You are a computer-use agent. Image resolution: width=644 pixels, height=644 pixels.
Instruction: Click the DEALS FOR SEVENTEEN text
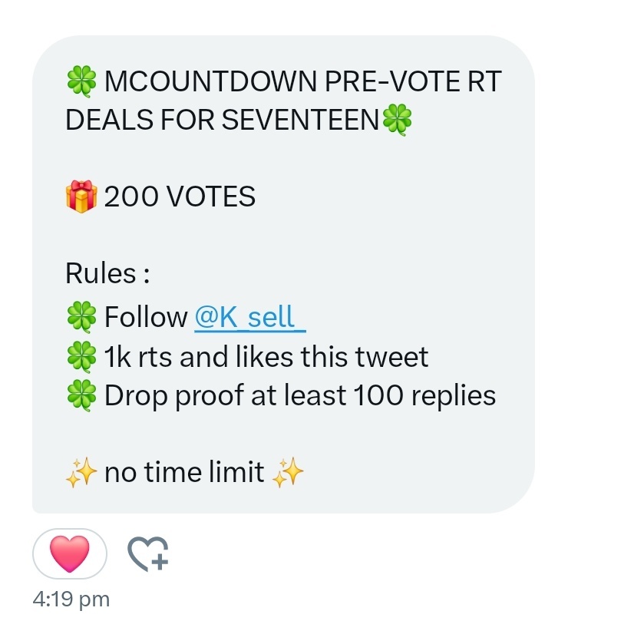click(x=222, y=120)
